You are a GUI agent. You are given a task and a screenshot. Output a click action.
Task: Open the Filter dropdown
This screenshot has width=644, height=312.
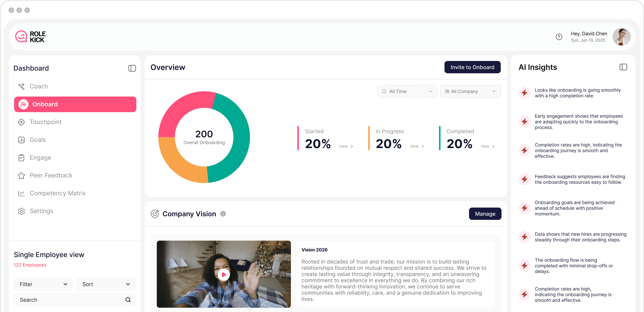coord(43,284)
